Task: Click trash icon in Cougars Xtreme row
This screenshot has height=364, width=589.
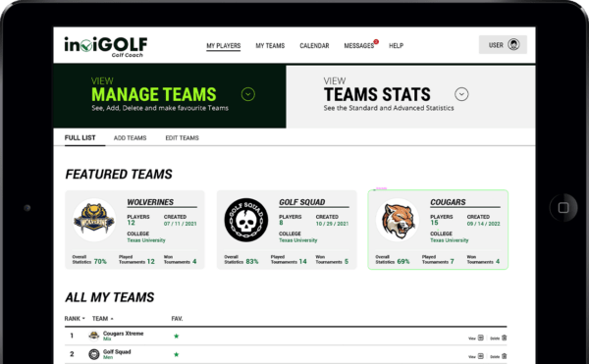Action: [x=505, y=338]
